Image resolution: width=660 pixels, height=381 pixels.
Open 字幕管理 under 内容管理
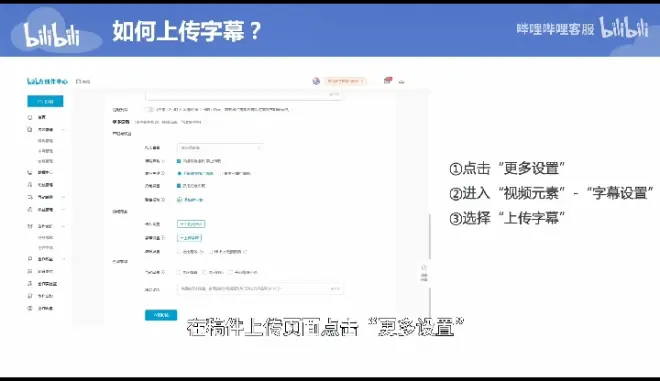[45, 161]
